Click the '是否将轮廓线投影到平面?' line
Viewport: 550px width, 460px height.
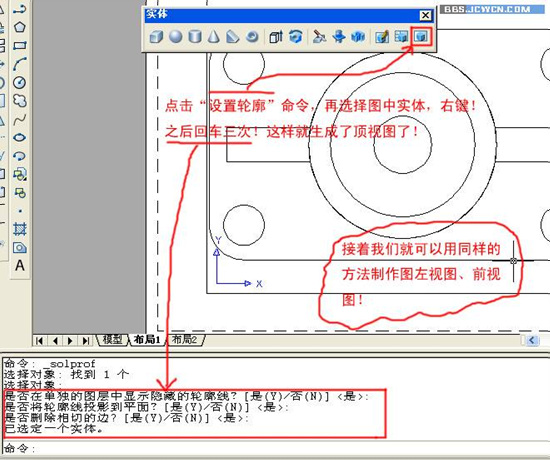(146, 407)
